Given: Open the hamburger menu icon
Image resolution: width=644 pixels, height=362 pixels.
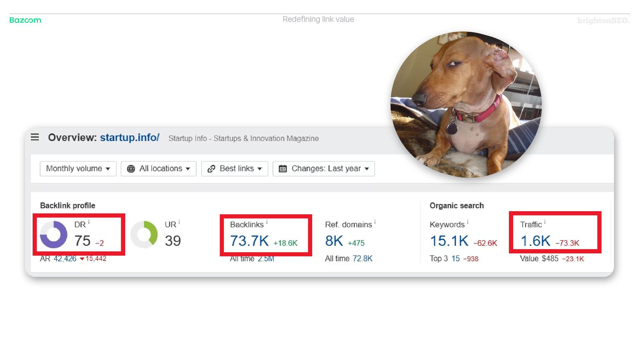Looking at the screenshot, I should [x=35, y=137].
